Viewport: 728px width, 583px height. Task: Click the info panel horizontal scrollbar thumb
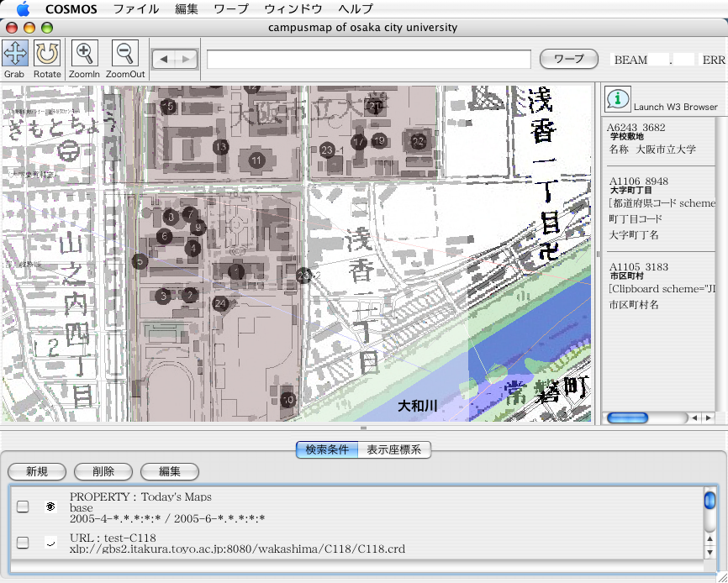coord(627,418)
